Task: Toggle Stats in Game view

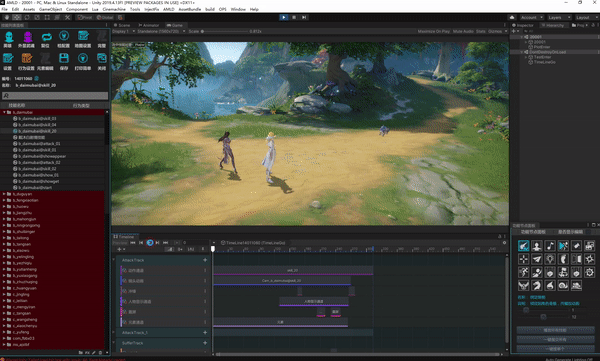Action: (x=481, y=31)
